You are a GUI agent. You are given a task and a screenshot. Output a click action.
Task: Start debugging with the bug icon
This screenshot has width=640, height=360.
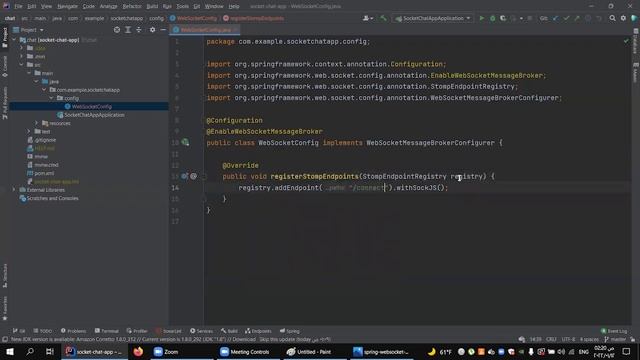click(x=493, y=18)
